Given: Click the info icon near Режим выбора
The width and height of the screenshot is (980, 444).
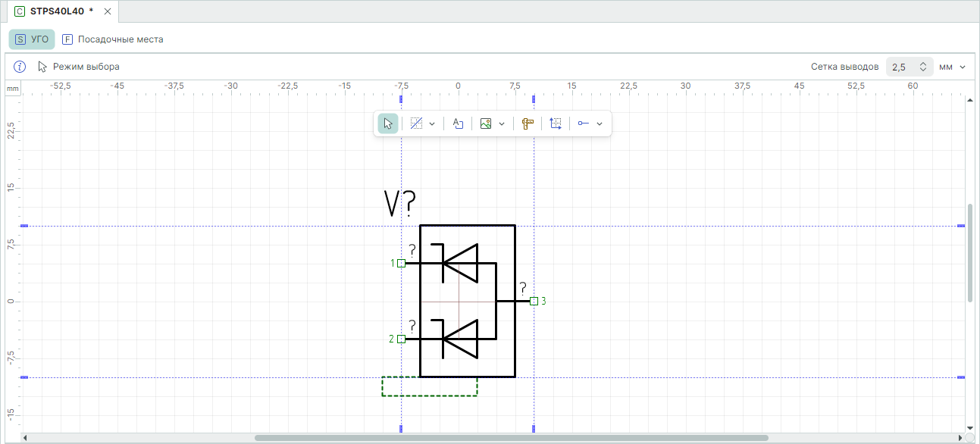Looking at the screenshot, I should coord(20,67).
